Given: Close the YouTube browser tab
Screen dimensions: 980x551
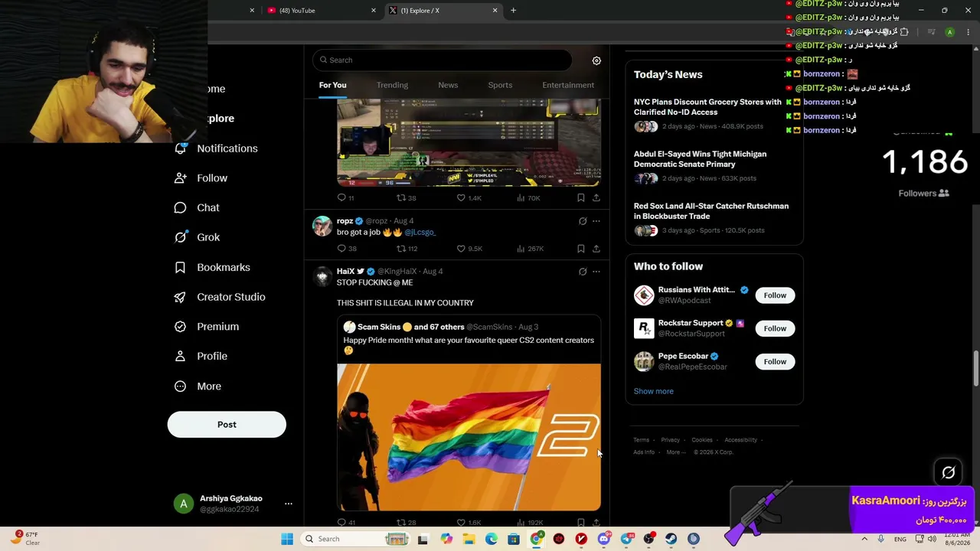Looking at the screenshot, I should [374, 11].
